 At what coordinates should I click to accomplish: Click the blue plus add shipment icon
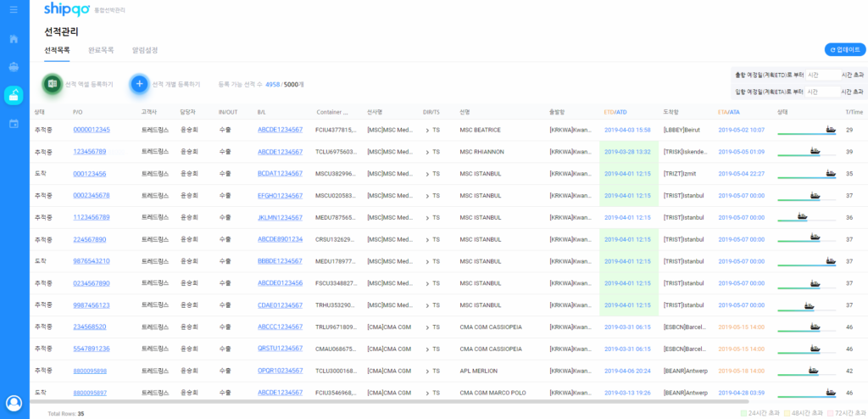(x=140, y=84)
